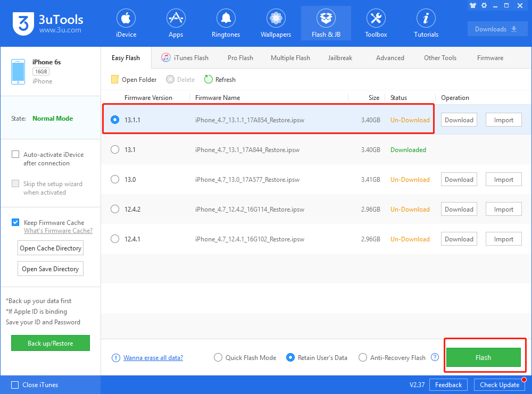
Task: Toggle Skip the setup wizard checkbox
Action: (15, 183)
